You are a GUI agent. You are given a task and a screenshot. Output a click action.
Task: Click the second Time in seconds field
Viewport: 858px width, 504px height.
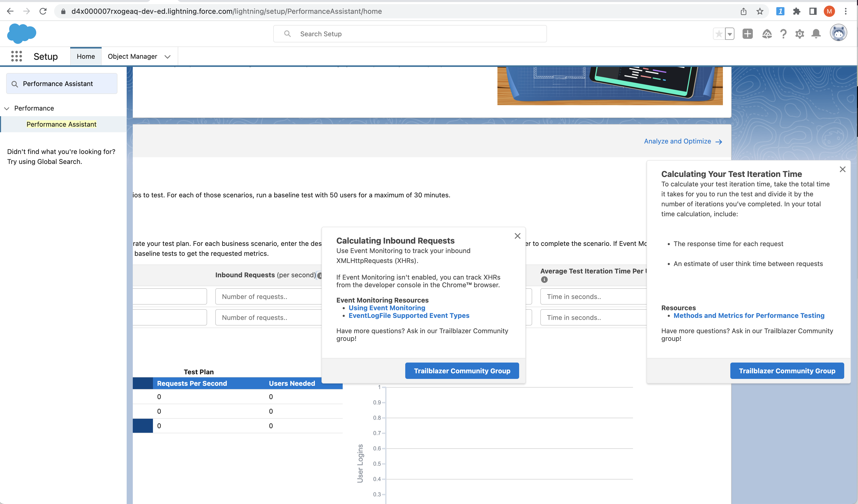[593, 317]
